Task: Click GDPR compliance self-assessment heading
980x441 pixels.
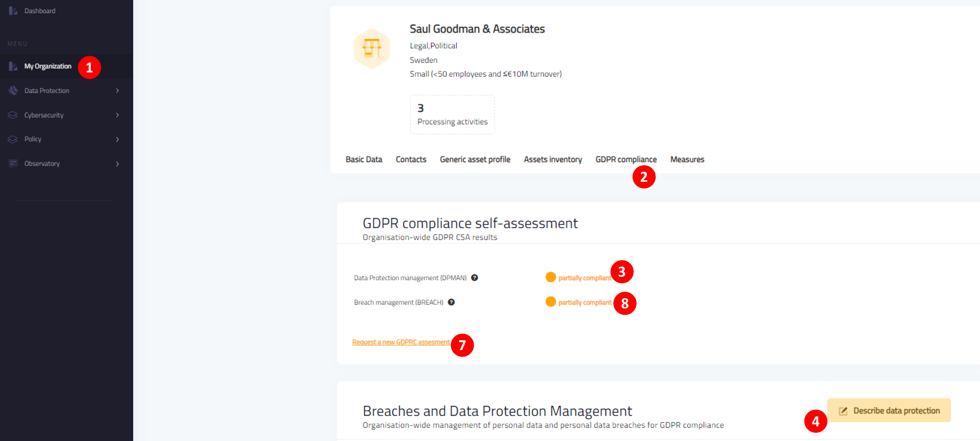Action: (x=470, y=223)
